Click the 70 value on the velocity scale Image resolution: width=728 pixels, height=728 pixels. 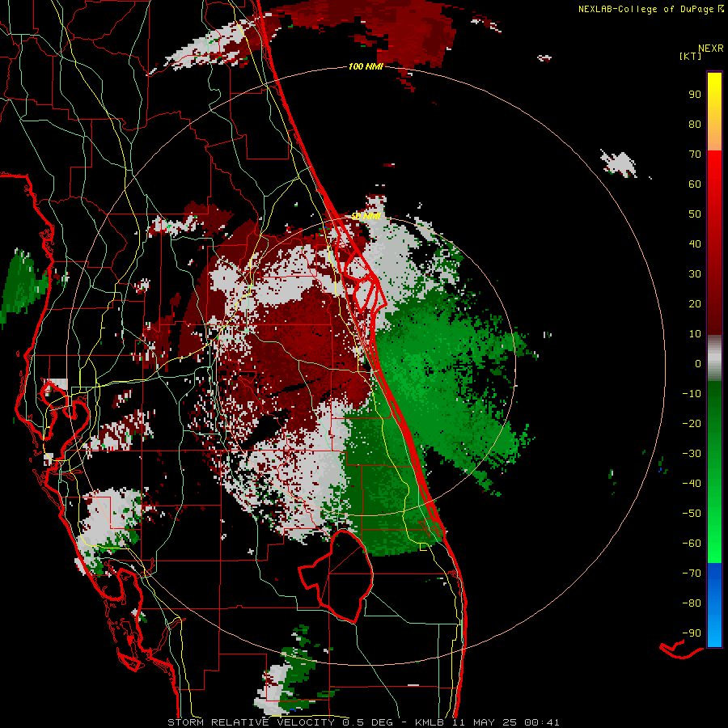point(695,154)
